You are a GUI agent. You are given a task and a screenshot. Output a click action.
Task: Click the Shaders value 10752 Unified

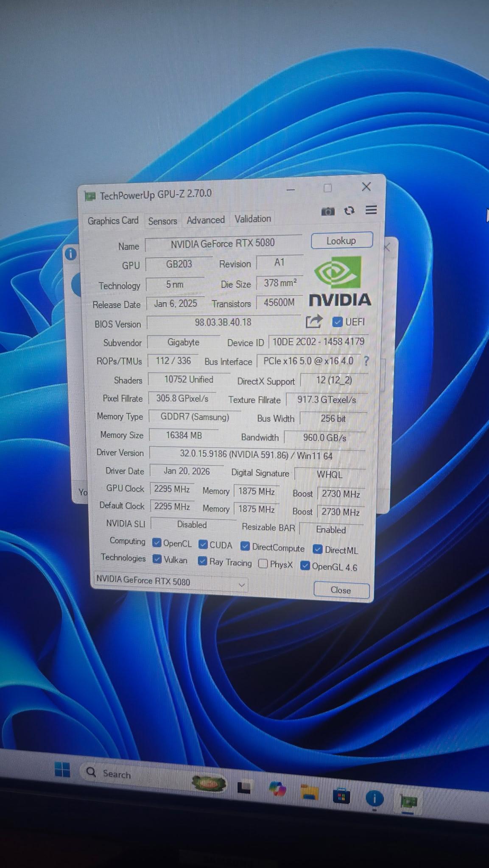click(x=189, y=379)
